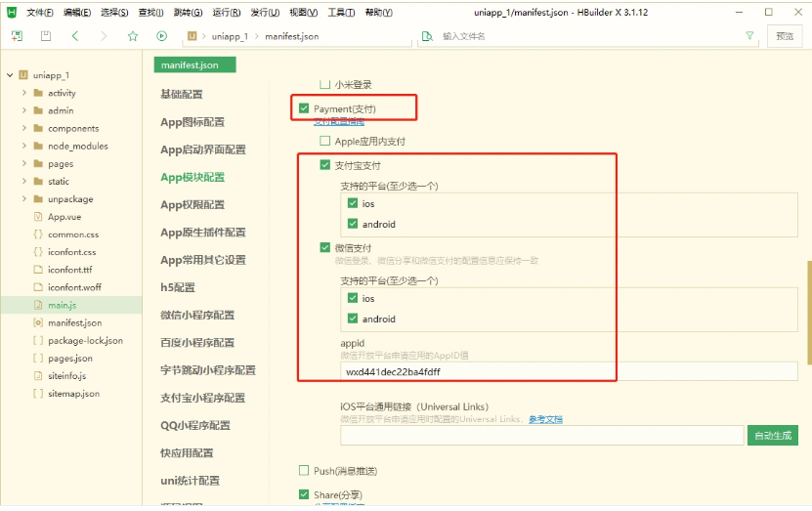
Task: Click the uniapp_1 breadcrumb segment
Action: [x=230, y=36]
